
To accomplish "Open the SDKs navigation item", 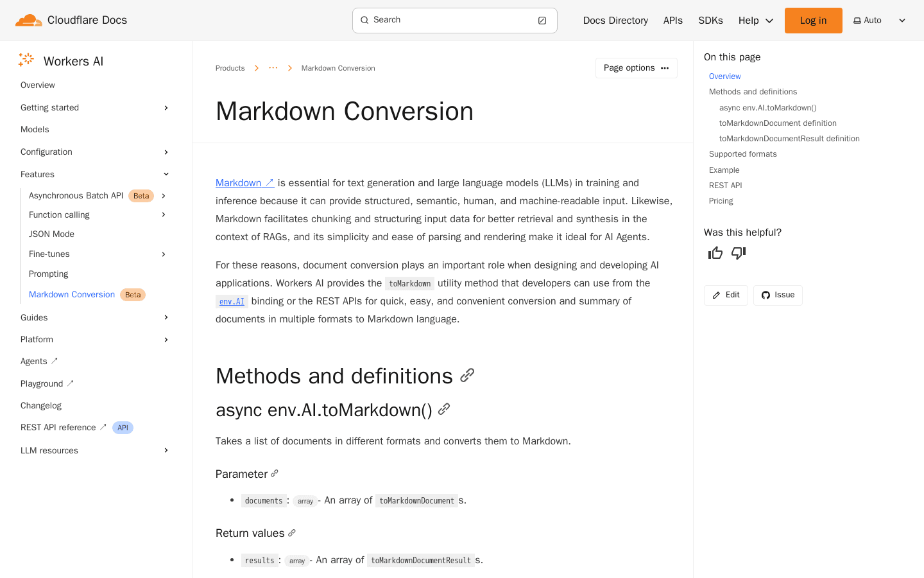I will [710, 20].
